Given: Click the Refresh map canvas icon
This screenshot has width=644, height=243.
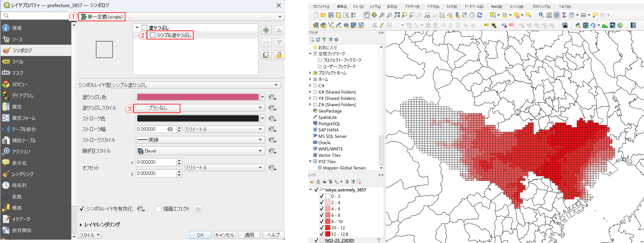Looking at the screenshot, I should coord(480,15).
